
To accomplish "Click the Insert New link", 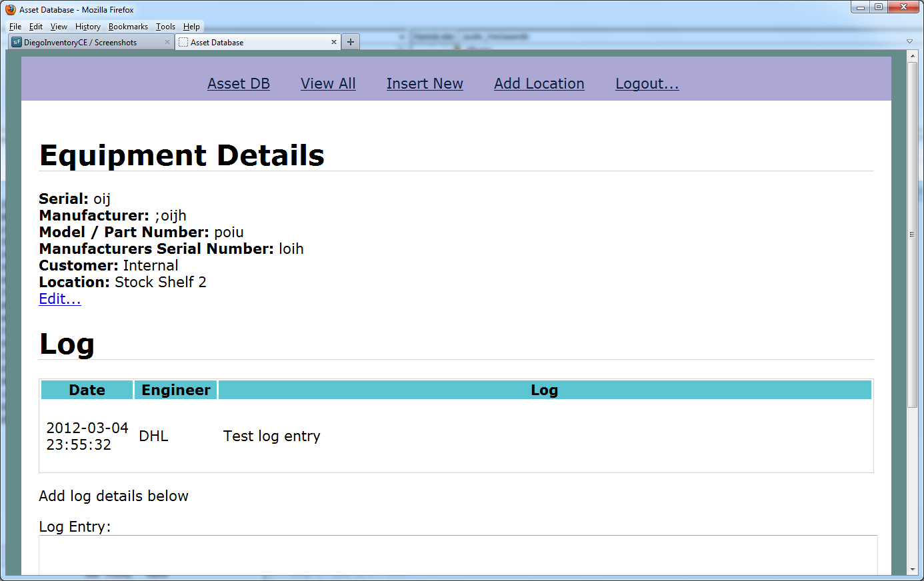I will pos(425,83).
